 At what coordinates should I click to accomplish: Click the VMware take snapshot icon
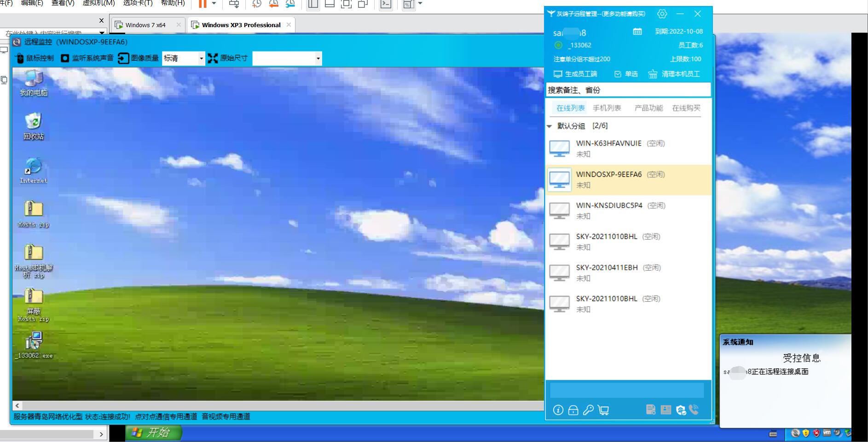coord(257,4)
